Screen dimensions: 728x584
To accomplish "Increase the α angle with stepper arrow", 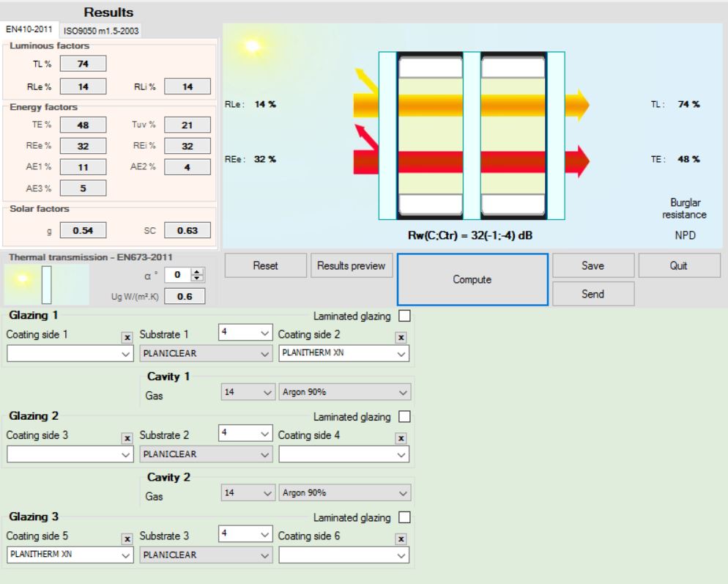I will (195, 272).
